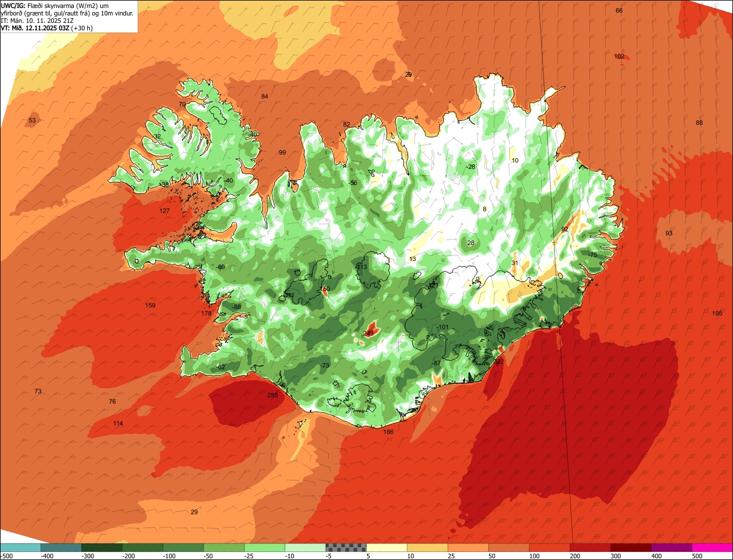The image size is (733, 560).
Task: Click the legend label '-5'
Action: click(329, 556)
